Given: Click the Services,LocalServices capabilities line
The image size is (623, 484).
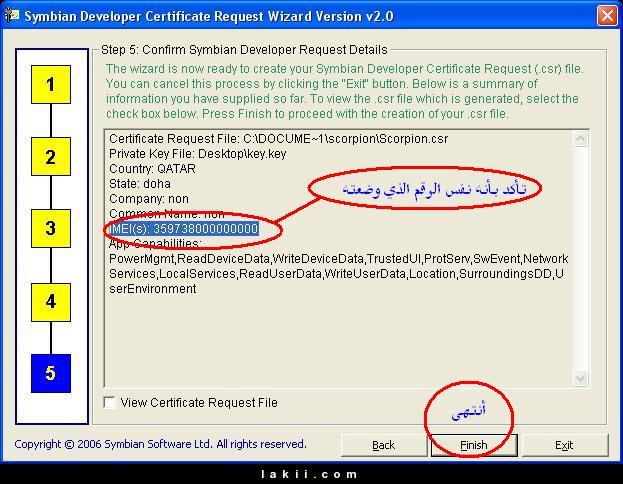Looking at the screenshot, I should pyautogui.click(x=336, y=274).
